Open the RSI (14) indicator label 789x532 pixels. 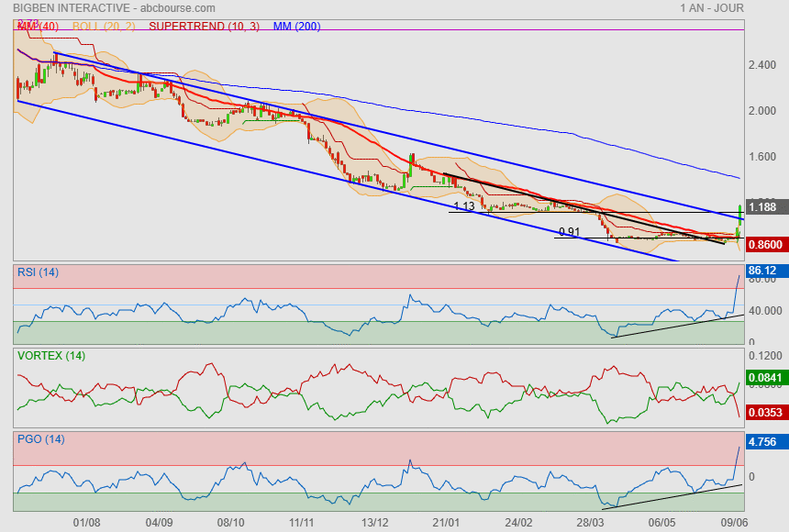tap(39, 271)
